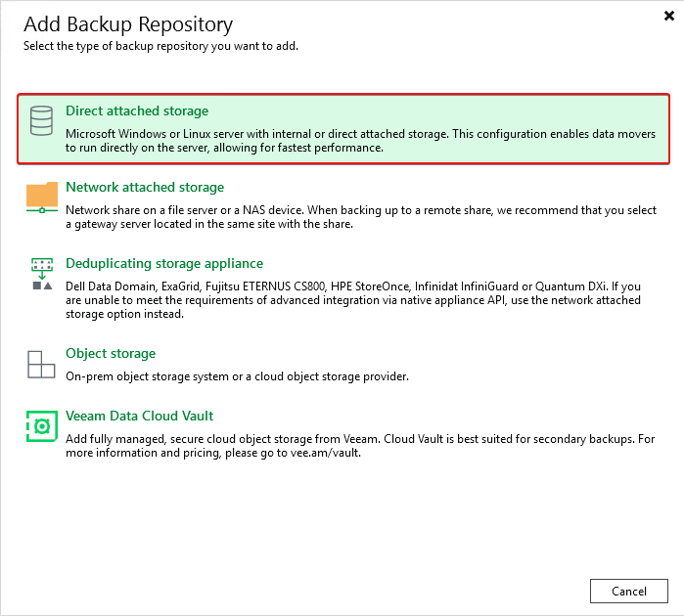Select the Veeam Data Cloud Vault title

139,416
